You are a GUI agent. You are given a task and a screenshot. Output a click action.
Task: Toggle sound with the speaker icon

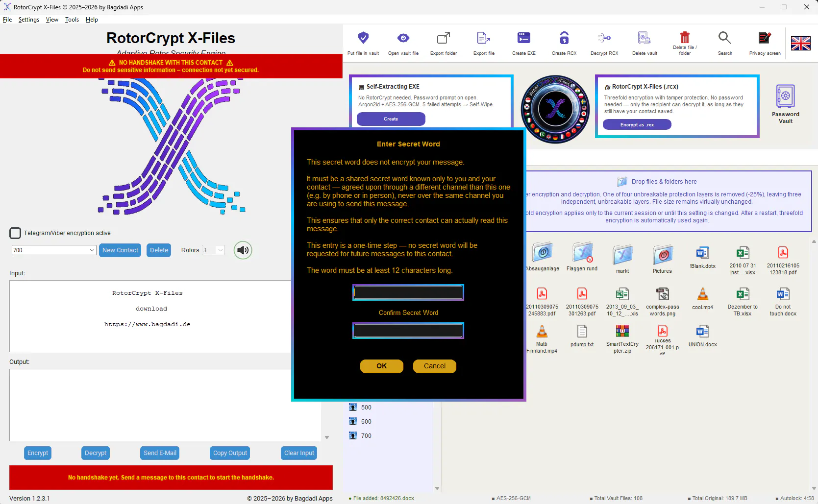click(243, 250)
